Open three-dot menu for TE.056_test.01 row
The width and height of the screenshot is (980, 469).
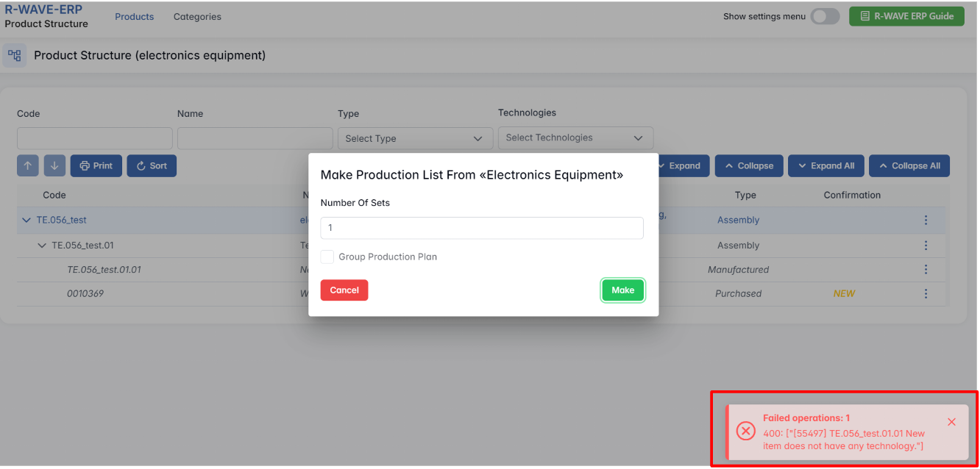tap(926, 246)
